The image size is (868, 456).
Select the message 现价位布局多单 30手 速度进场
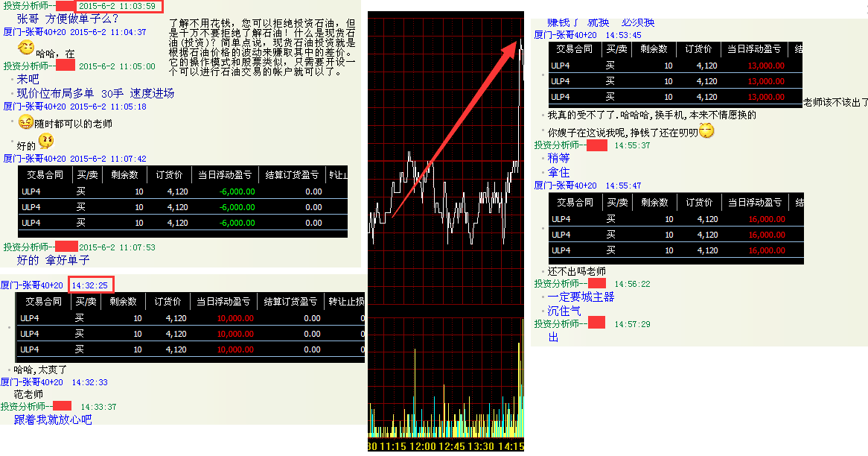click(x=95, y=93)
